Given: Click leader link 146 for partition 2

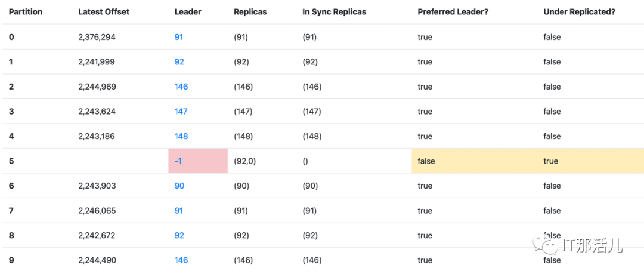Looking at the screenshot, I should click(x=181, y=87).
